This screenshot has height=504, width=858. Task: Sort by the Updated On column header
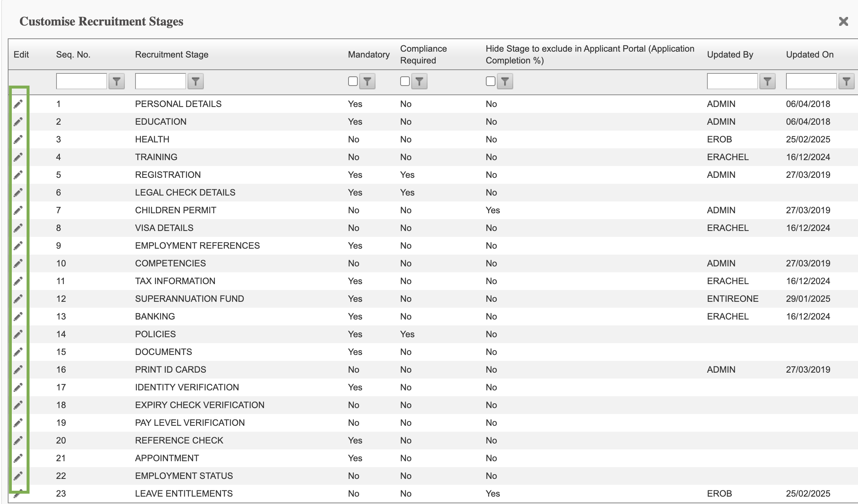tap(810, 55)
